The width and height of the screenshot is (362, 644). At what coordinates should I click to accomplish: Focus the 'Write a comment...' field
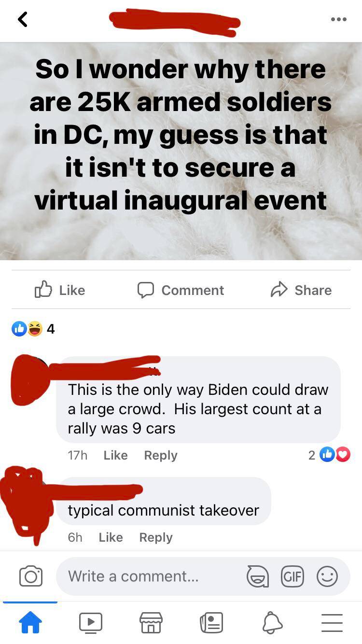(x=150, y=576)
